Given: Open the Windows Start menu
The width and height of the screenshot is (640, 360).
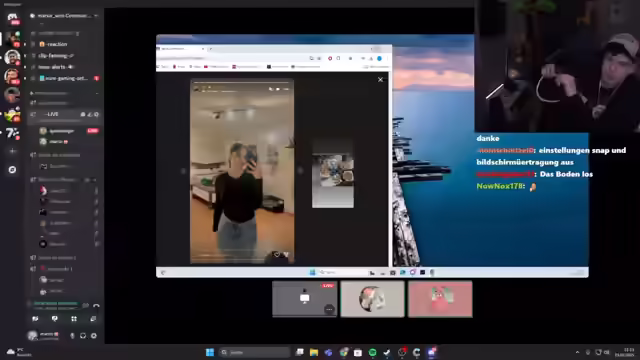Looking at the screenshot, I should (x=210, y=352).
